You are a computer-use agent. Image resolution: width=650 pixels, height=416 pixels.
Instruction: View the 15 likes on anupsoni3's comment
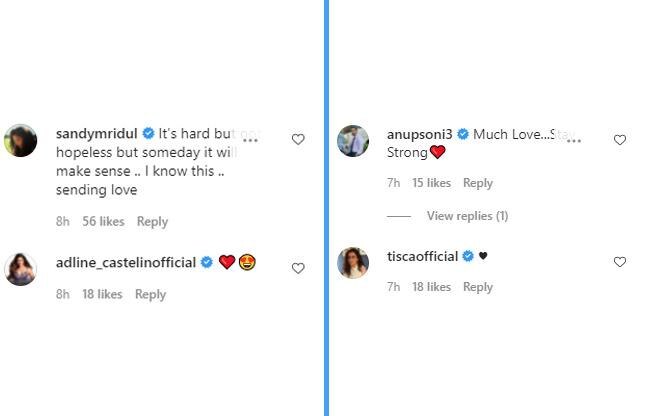tap(431, 183)
